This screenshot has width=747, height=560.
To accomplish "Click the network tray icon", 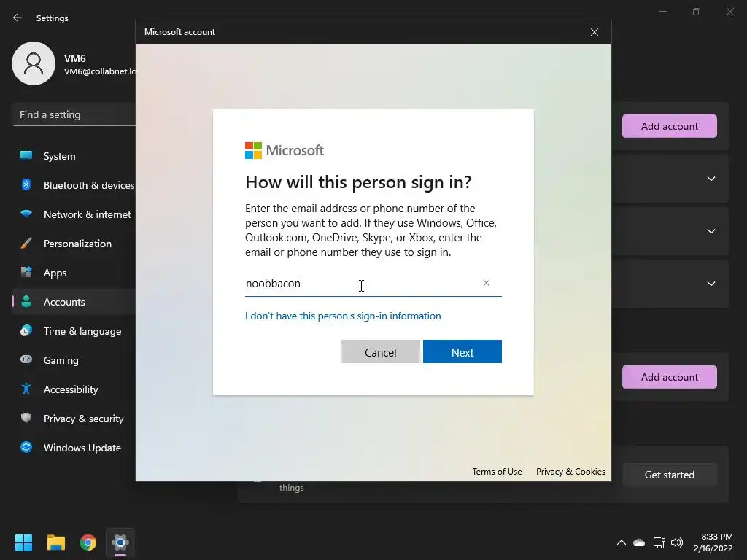I will tap(659, 542).
